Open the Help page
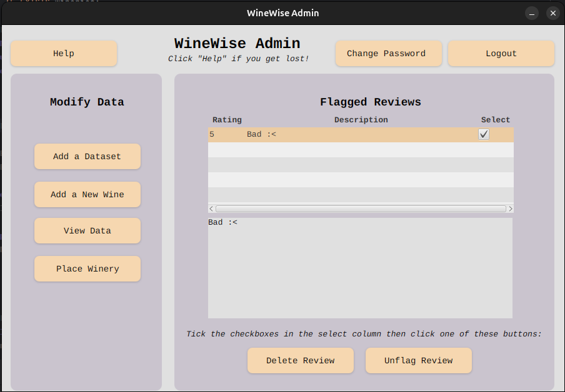565x392 pixels. 64,53
